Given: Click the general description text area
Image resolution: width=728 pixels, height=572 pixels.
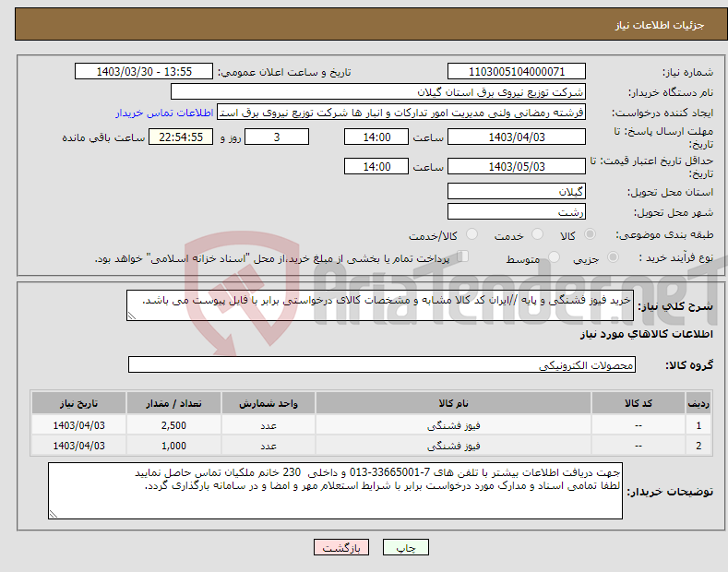Looking at the screenshot, I should (380, 305).
